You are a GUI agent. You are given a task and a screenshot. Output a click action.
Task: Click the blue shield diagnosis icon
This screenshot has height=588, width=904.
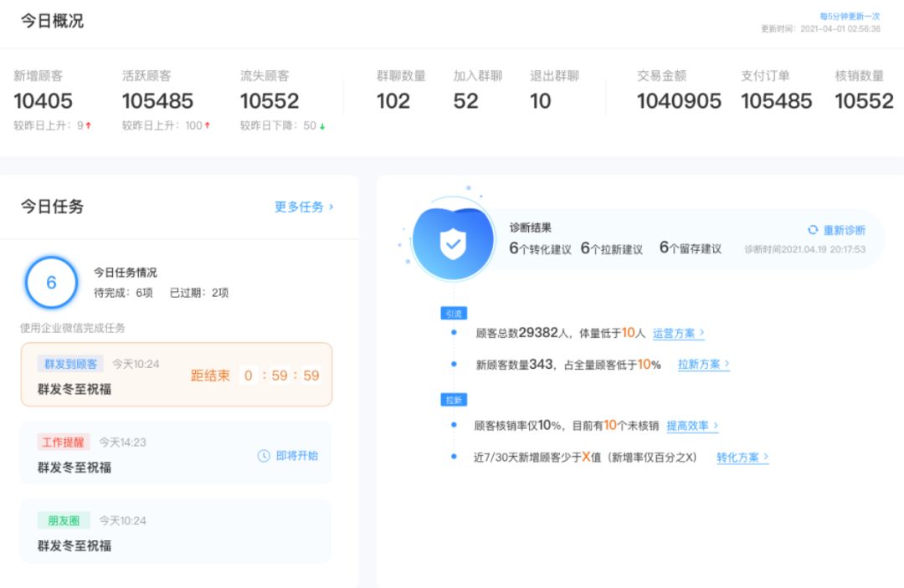pos(453,243)
